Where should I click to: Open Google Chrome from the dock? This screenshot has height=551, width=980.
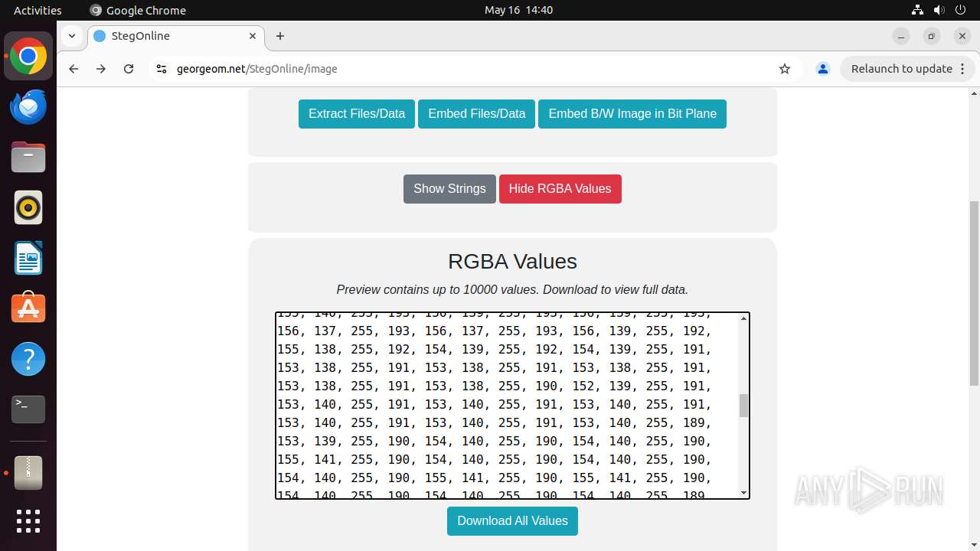(x=28, y=57)
